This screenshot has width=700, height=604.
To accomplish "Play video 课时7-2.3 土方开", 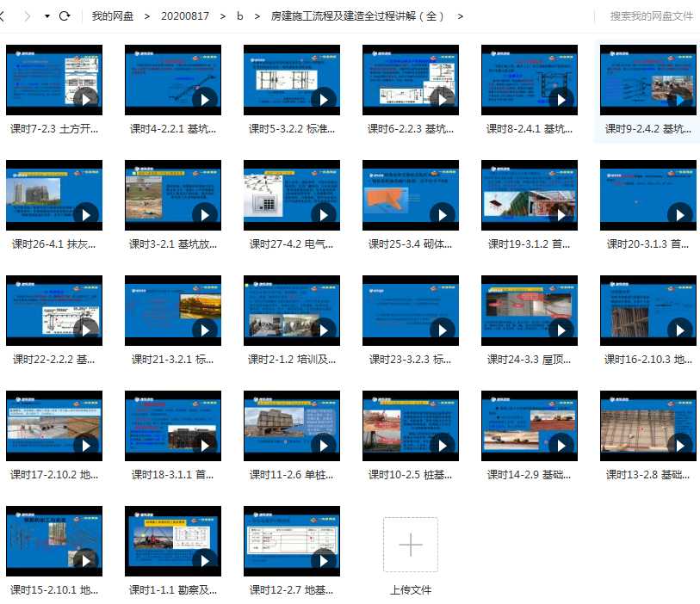I will (x=86, y=99).
